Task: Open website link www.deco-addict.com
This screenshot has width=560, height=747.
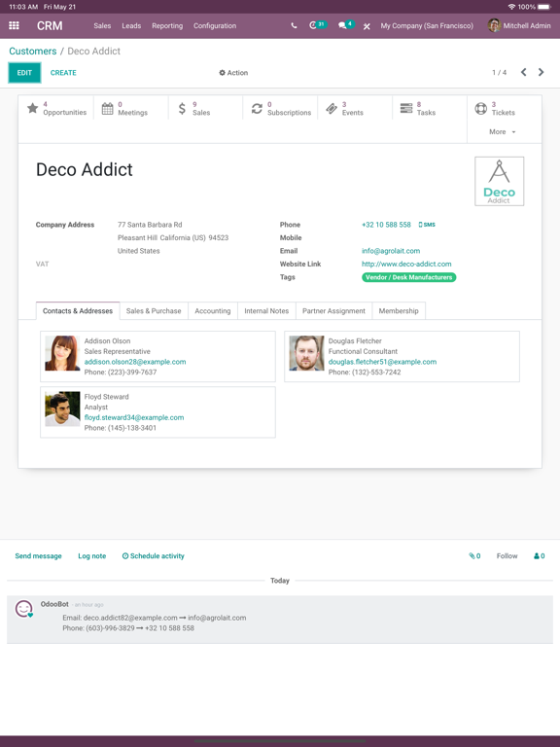Action: coord(406,264)
